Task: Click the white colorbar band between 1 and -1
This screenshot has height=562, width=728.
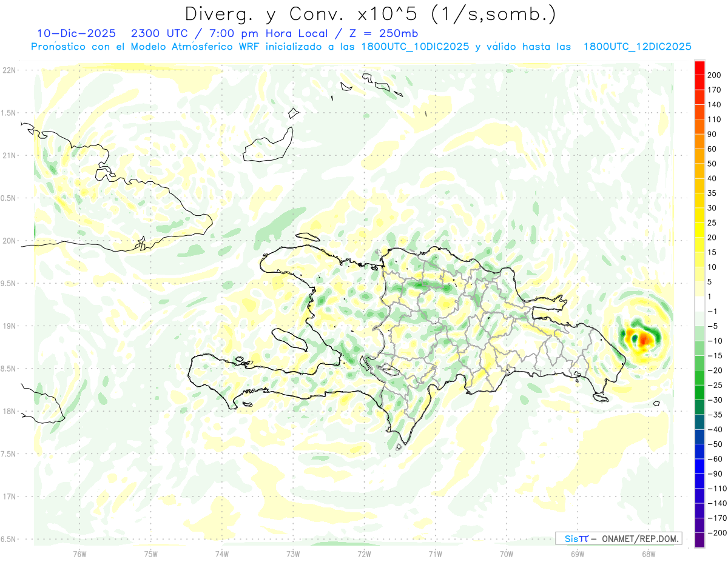Action: (699, 303)
